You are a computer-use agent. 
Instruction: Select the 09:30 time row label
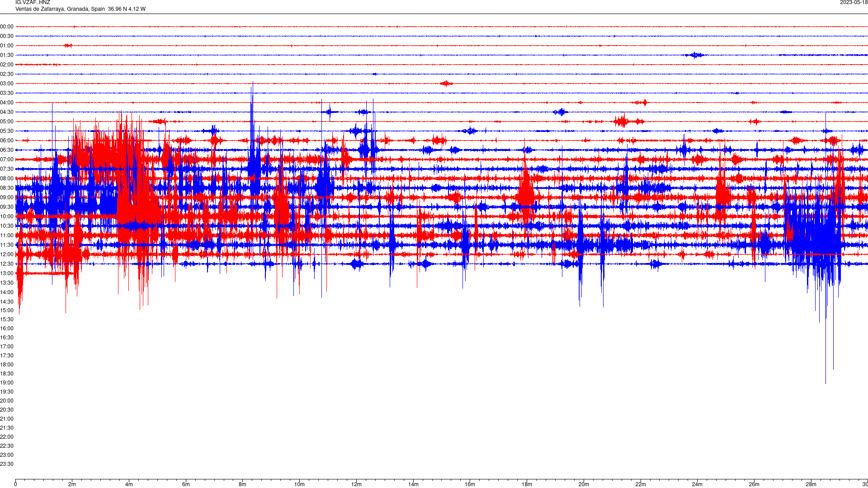pos(7,207)
